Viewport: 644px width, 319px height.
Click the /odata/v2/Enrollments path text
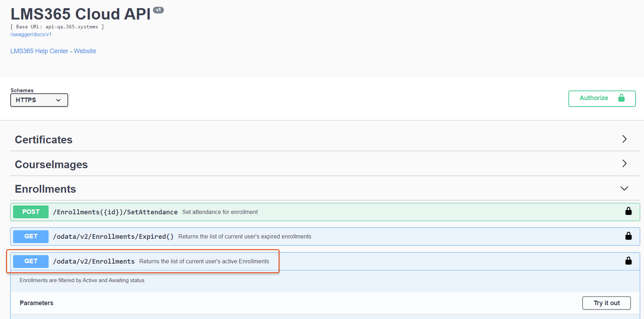click(x=94, y=262)
